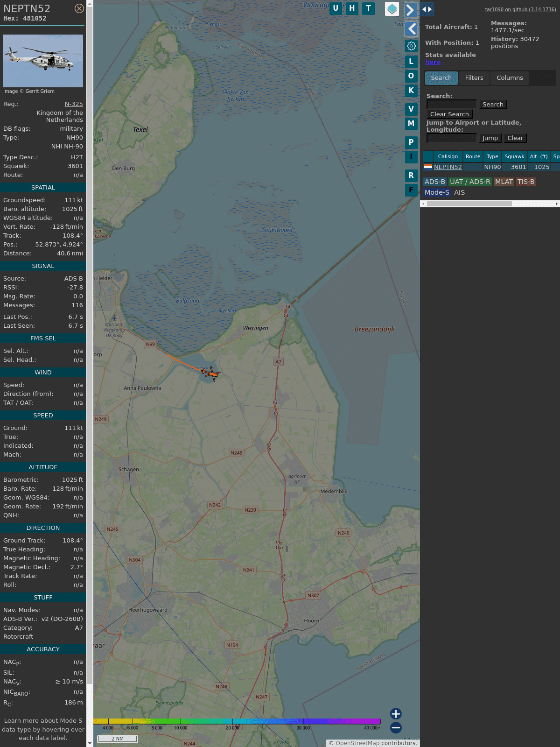Click the Pos. value 52.873°, 4.924°
Screen dimensions: 560x747
(x=59, y=245)
